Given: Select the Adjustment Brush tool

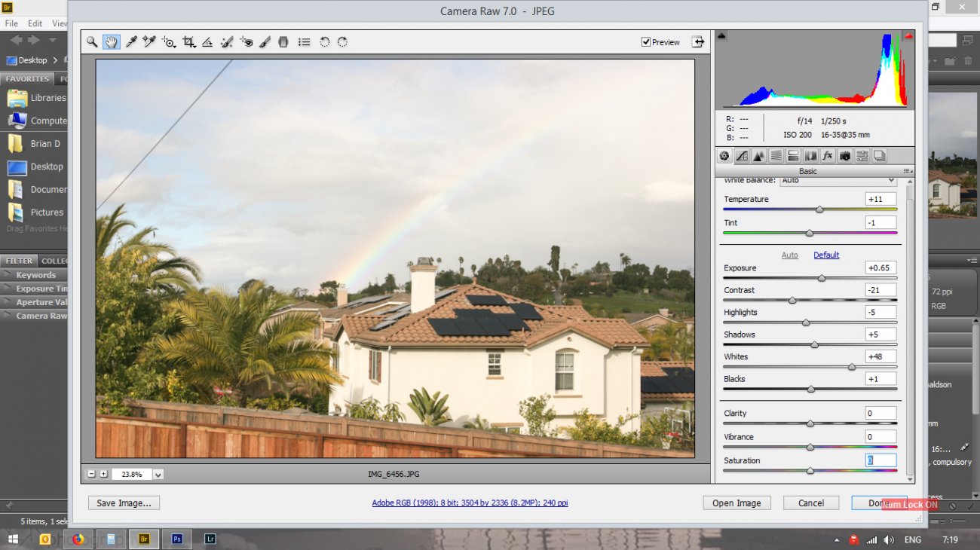Looking at the screenshot, I should tap(265, 42).
